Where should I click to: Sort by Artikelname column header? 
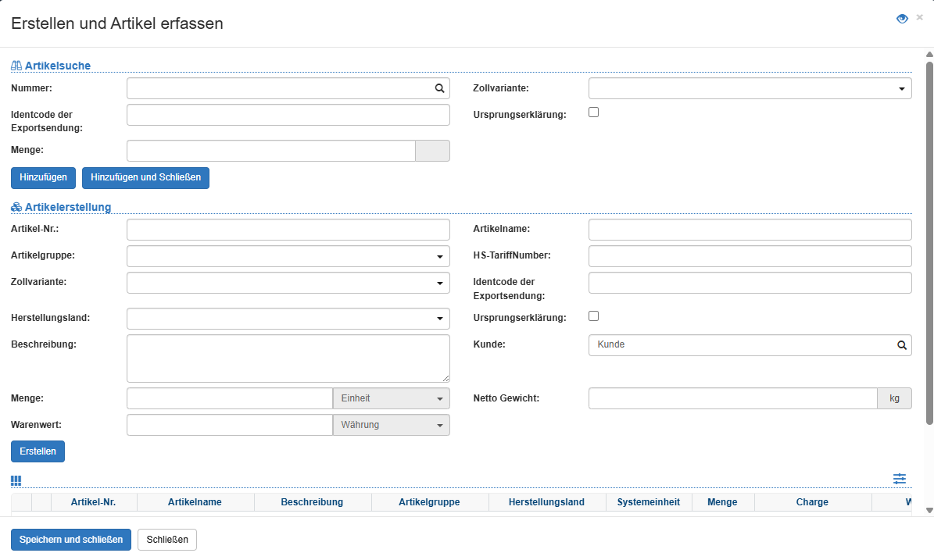195,502
